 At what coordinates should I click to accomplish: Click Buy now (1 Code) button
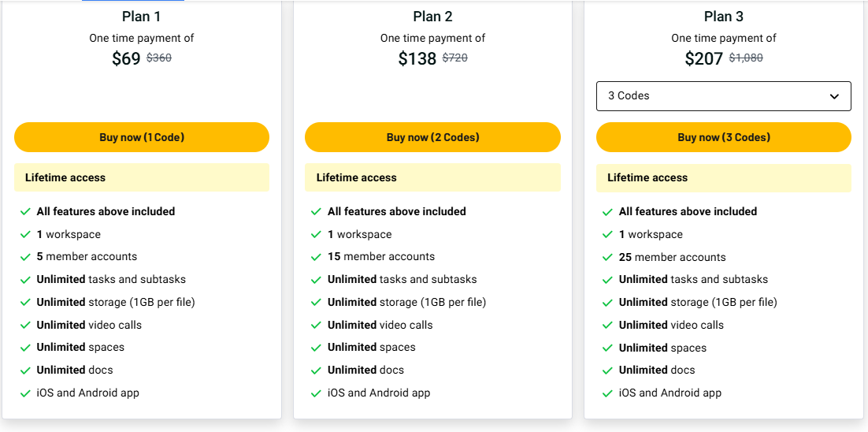pyautogui.click(x=142, y=137)
